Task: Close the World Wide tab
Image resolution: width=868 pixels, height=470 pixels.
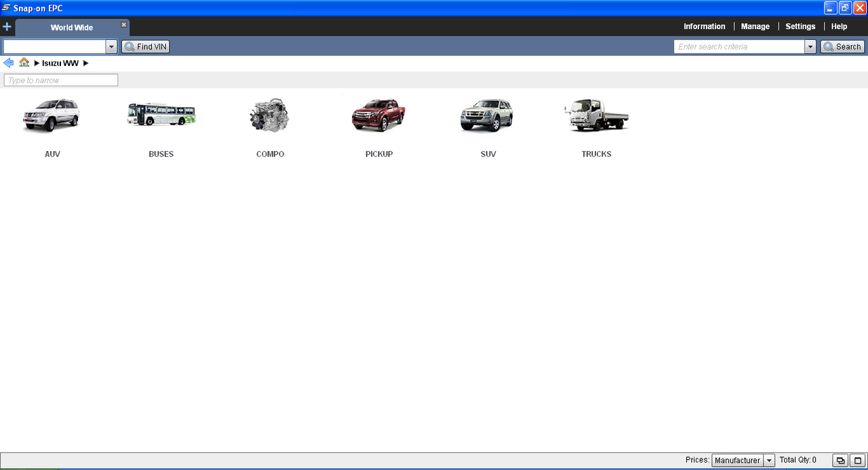Action: (123, 24)
